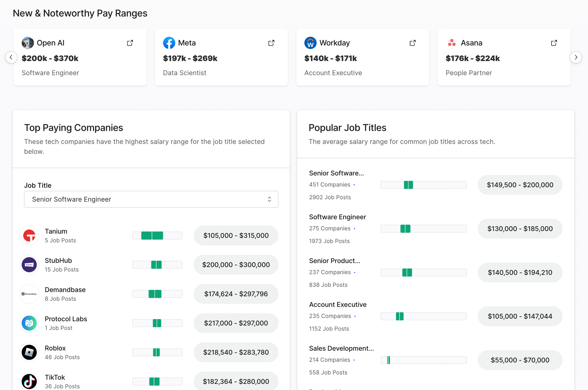Click the $200,000 - $300,000 salary pill
The width and height of the screenshot is (588, 390).
pos(236,265)
